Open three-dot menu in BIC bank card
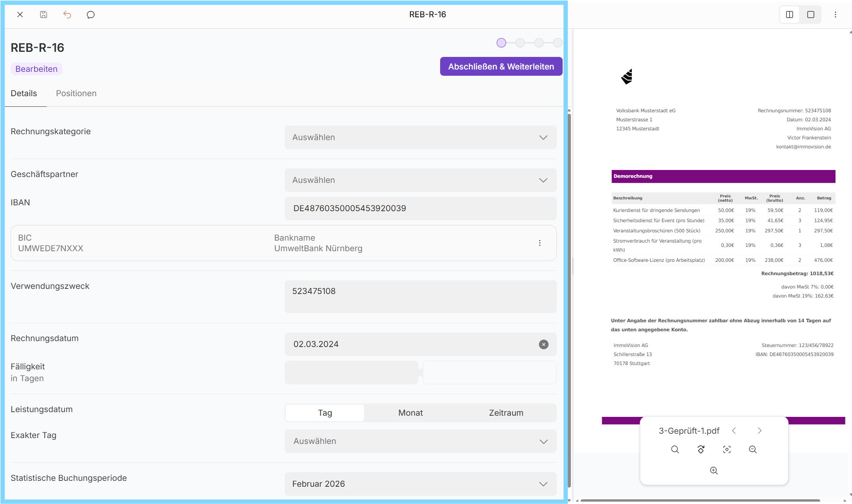The image size is (852, 504). pyautogui.click(x=540, y=243)
